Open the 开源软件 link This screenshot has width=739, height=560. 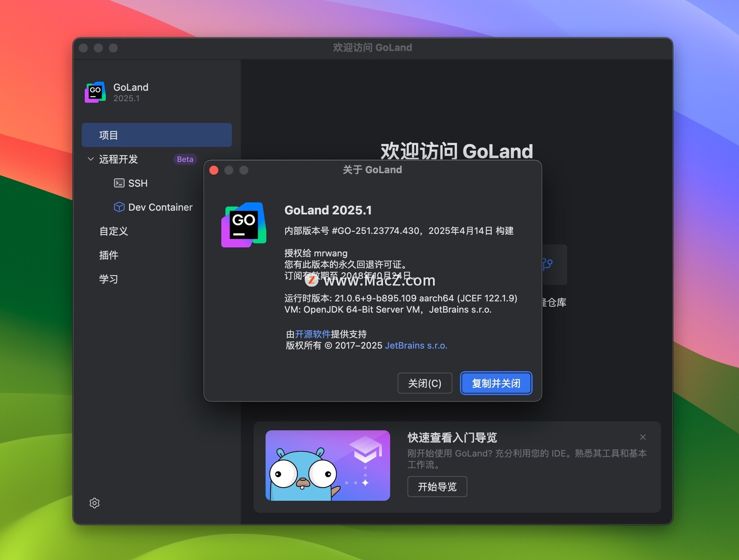coord(313,334)
